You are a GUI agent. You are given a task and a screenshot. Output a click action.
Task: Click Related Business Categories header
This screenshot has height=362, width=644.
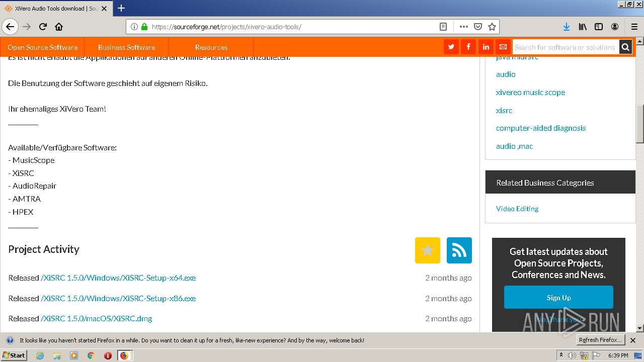point(560,183)
